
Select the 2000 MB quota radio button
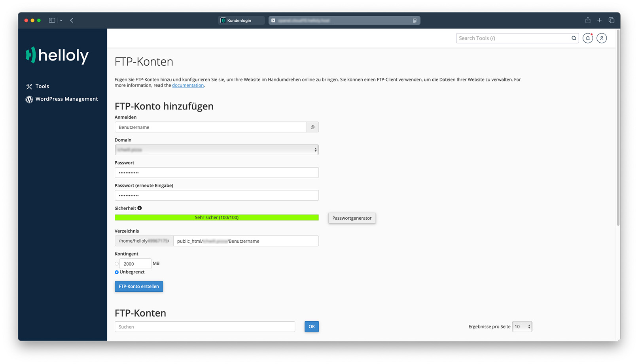[x=117, y=264]
